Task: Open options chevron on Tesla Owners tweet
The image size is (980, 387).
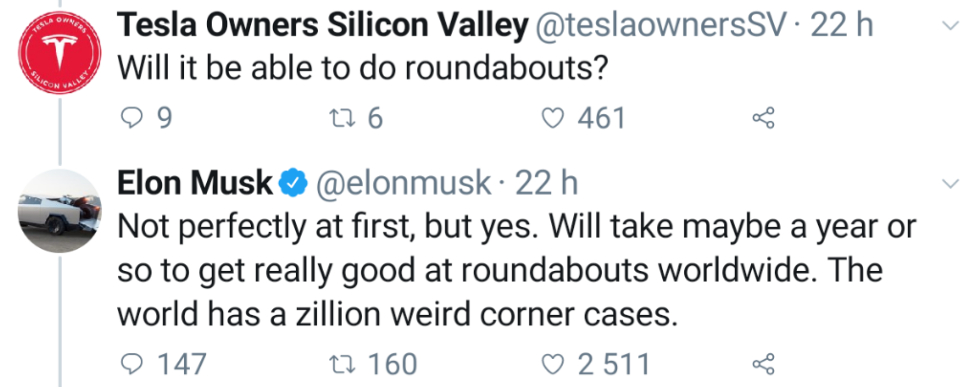Action: point(950,25)
